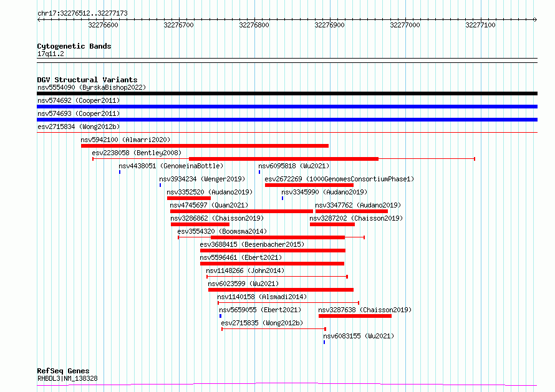The width and height of the screenshot is (555, 392).
Task: Open the nsv6023599 (Wu2021) label
Action: pos(243,284)
